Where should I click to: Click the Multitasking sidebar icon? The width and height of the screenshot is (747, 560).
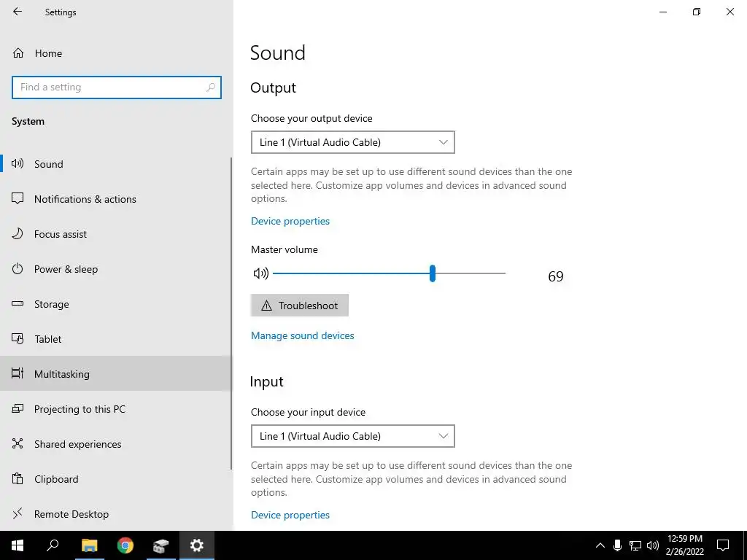pos(18,373)
